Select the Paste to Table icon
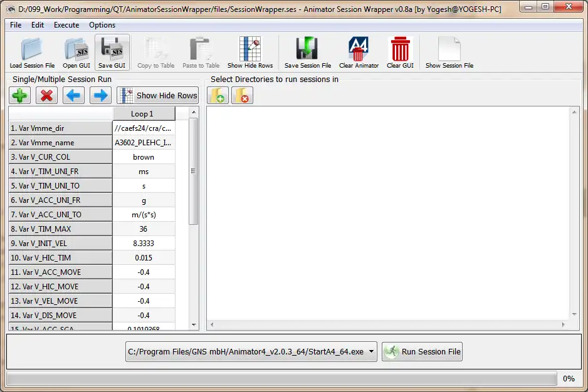This screenshot has width=588, height=392. click(201, 53)
